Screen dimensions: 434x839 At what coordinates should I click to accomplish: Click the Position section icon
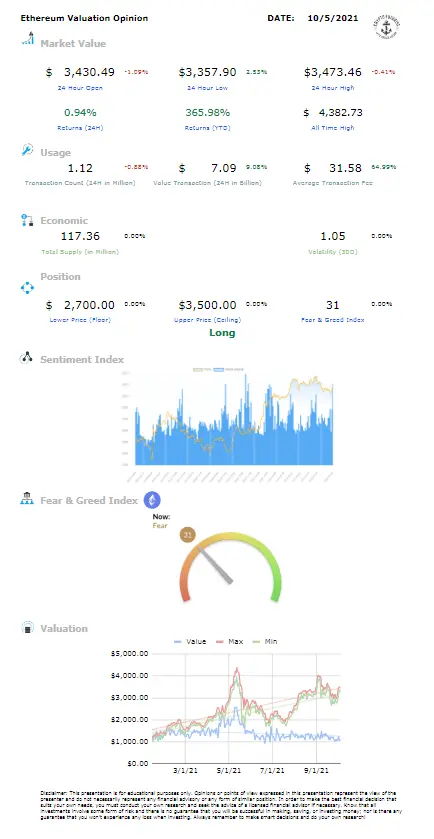[27, 288]
